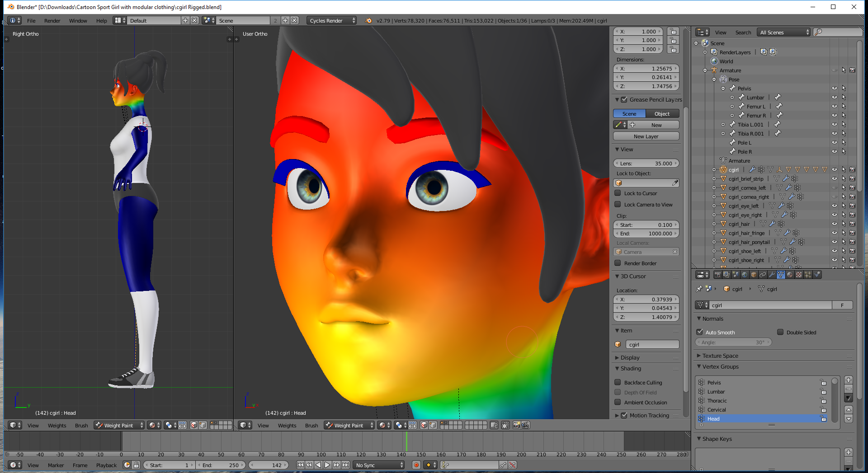Open the World properties globe tab
Image resolution: width=868 pixels, height=473 pixels.
[x=745, y=275]
